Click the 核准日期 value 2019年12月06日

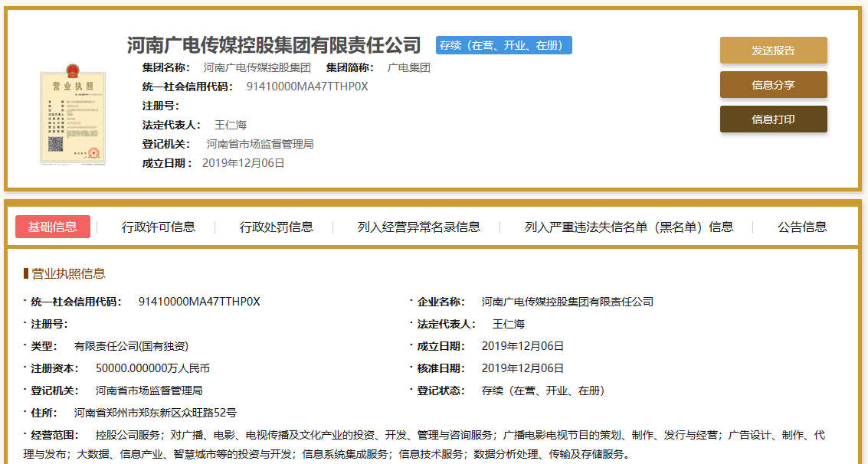(x=522, y=368)
